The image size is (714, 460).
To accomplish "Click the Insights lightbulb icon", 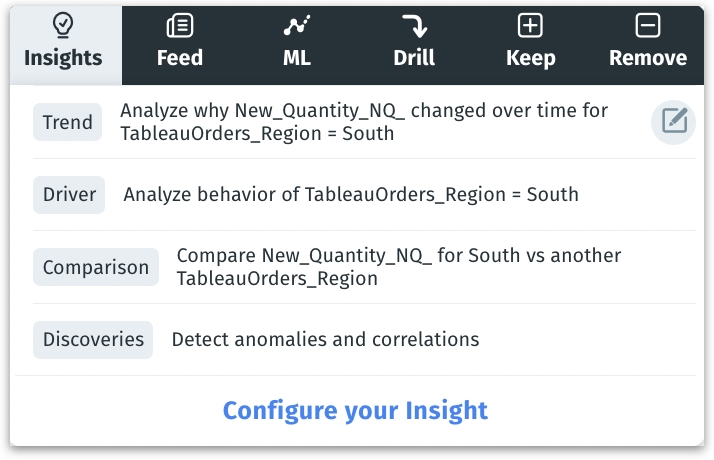I will tap(62, 26).
